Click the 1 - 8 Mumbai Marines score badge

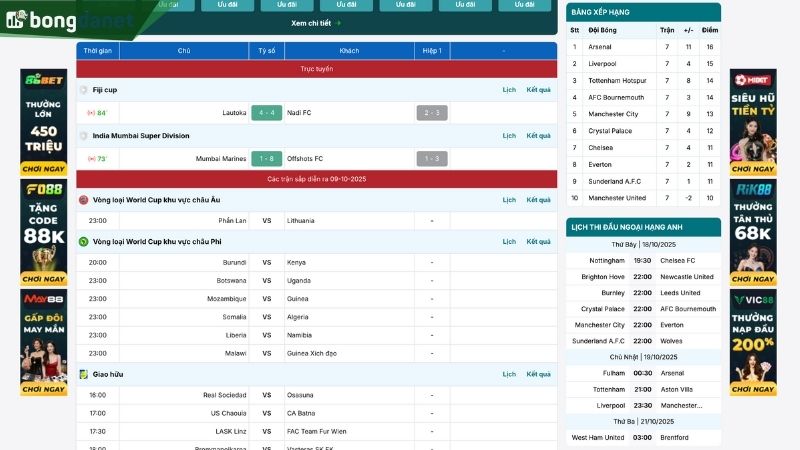[x=266, y=159]
